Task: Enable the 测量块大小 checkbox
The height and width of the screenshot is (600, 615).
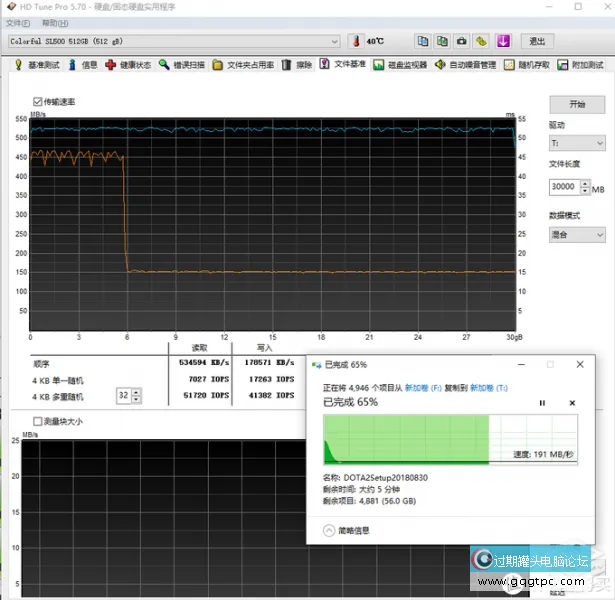Action: tap(38, 422)
